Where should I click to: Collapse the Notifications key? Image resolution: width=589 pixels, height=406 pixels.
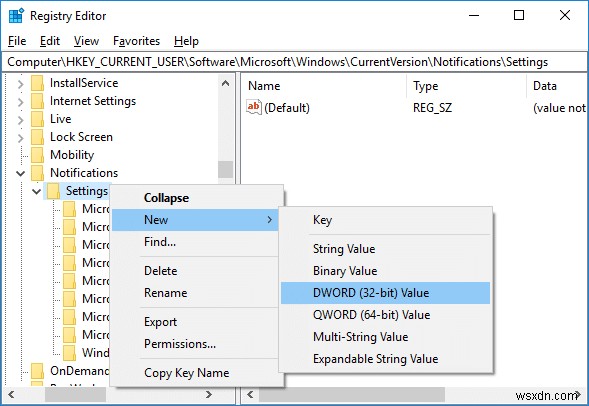(x=21, y=174)
